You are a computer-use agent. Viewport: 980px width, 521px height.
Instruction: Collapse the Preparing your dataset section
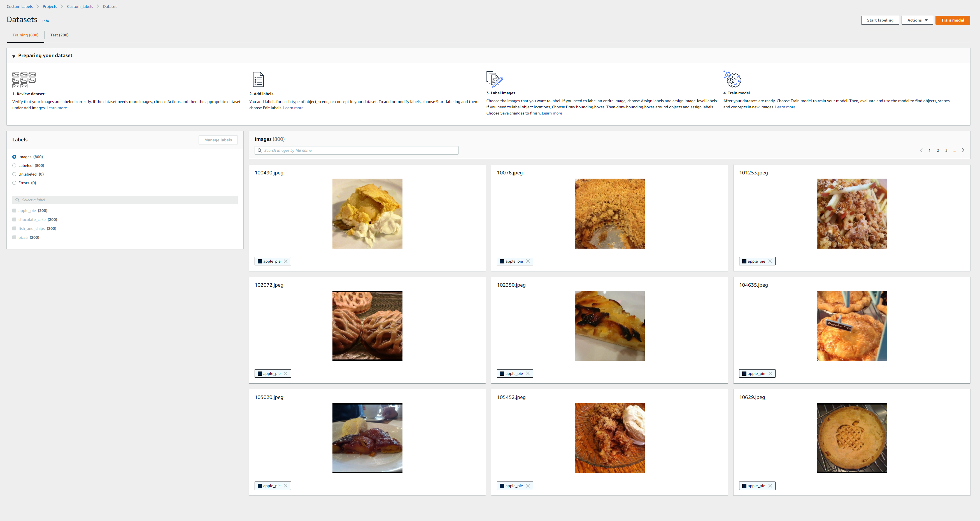pos(14,56)
